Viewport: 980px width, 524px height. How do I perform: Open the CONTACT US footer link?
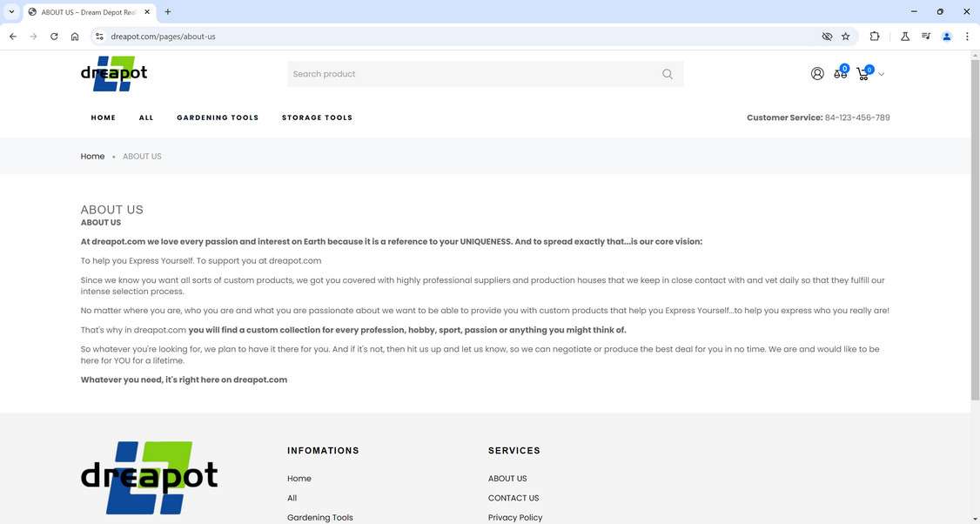coord(513,497)
